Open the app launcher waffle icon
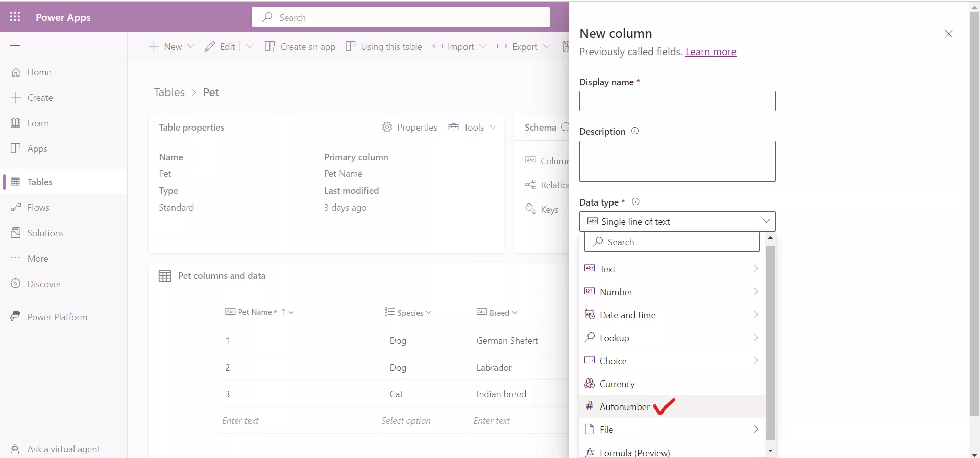This screenshot has width=980, height=458. [x=15, y=17]
